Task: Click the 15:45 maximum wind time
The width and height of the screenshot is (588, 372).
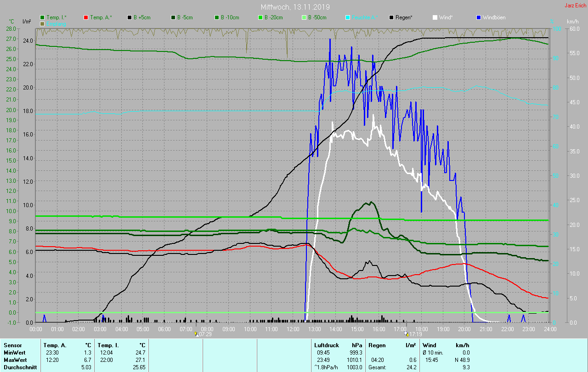Action: click(x=432, y=360)
